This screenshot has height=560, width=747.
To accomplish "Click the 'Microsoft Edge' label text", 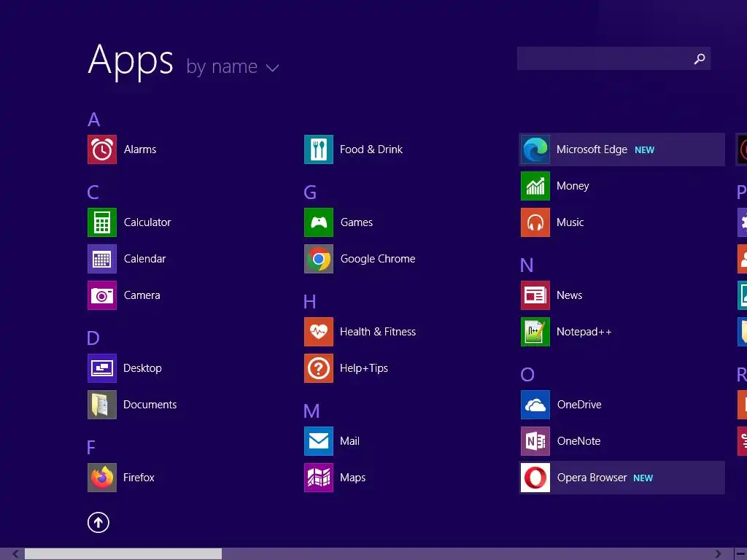I will point(592,149).
